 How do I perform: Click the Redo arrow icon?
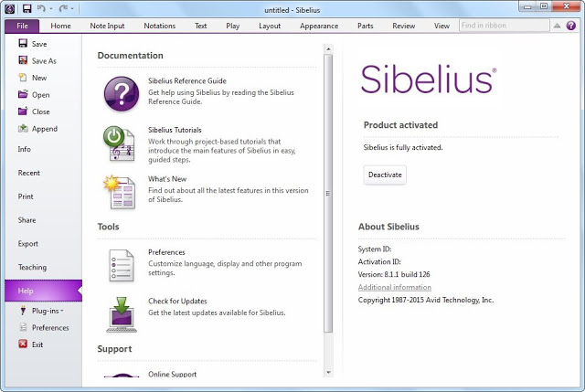click(63, 8)
